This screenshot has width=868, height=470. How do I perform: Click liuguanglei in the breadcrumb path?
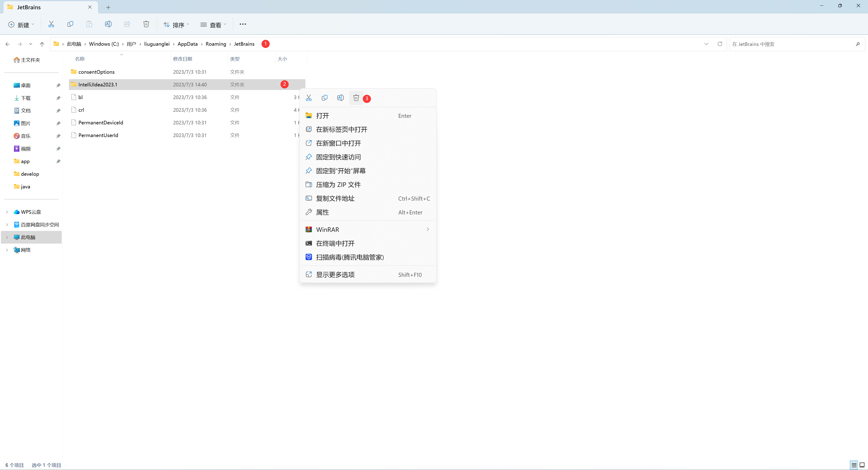tap(157, 44)
